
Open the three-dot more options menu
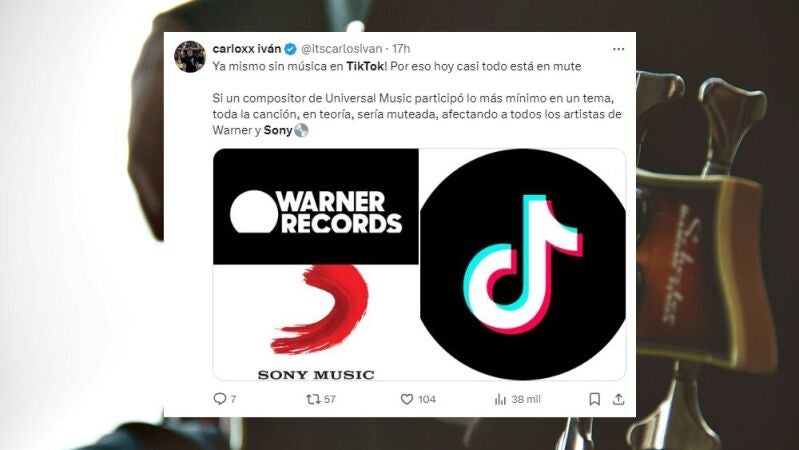(x=618, y=49)
